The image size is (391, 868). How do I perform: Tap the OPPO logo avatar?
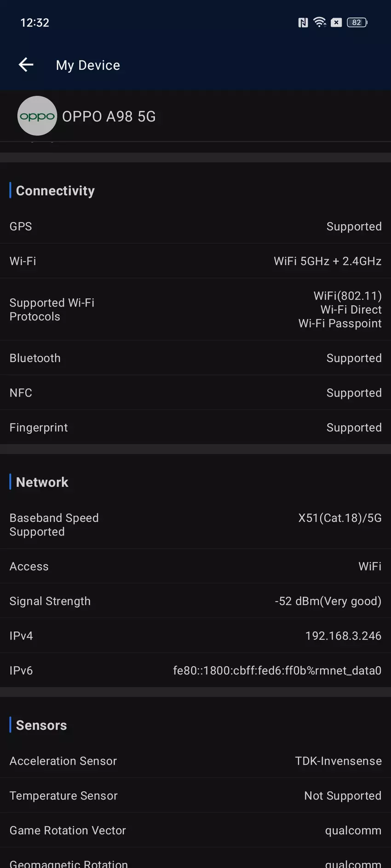[x=37, y=116]
